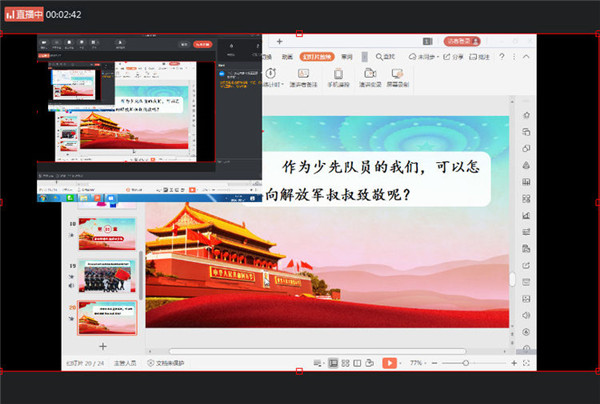
Task: Open the orange WPS icon on the captured taskbar
Action: pos(97,198)
